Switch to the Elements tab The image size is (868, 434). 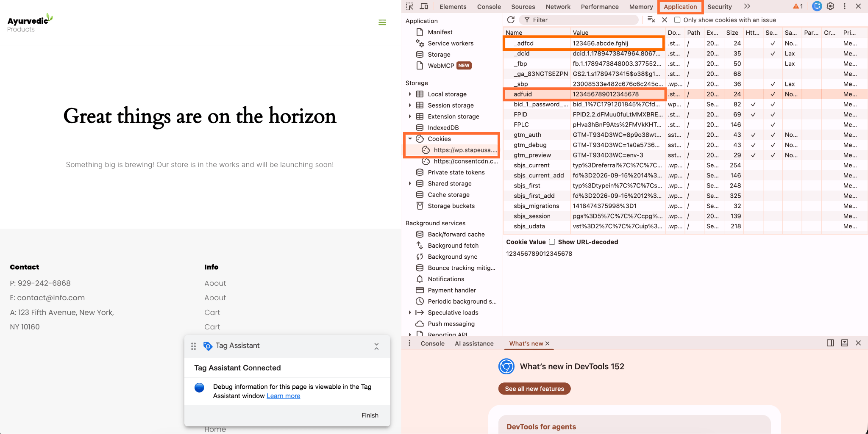(453, 7)
